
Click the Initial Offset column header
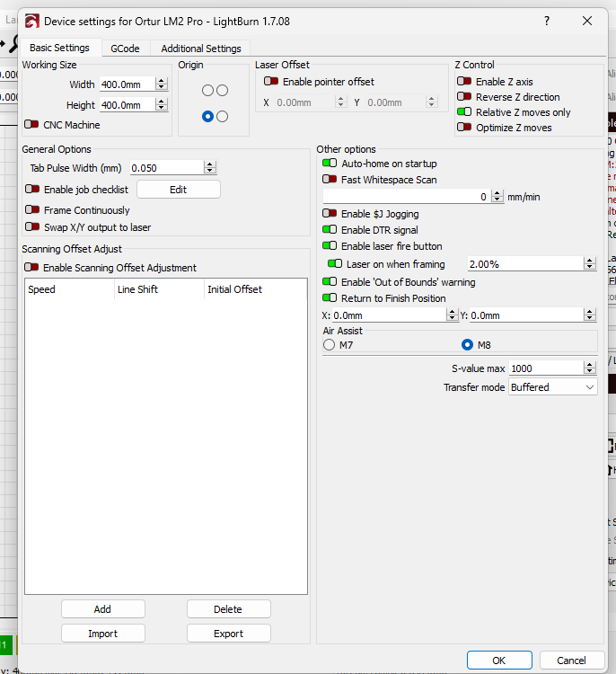click(256, 289)
